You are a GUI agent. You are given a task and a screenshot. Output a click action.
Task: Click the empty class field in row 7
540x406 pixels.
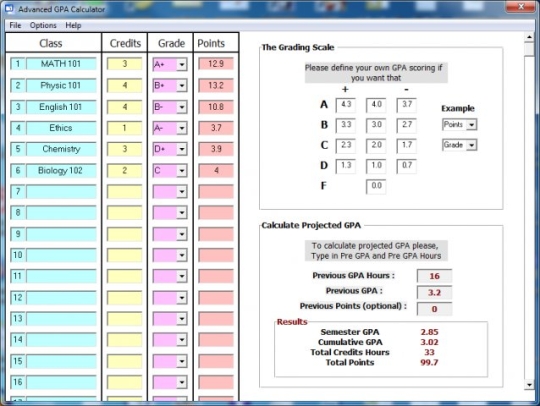61,192
